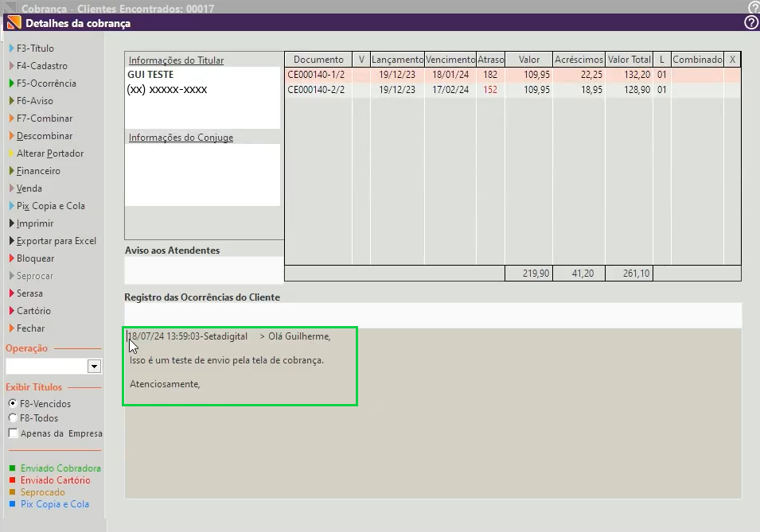The width and height of the screenshot is (760, 532).
Task: Click the Operação combo box field
Action: 46,367
